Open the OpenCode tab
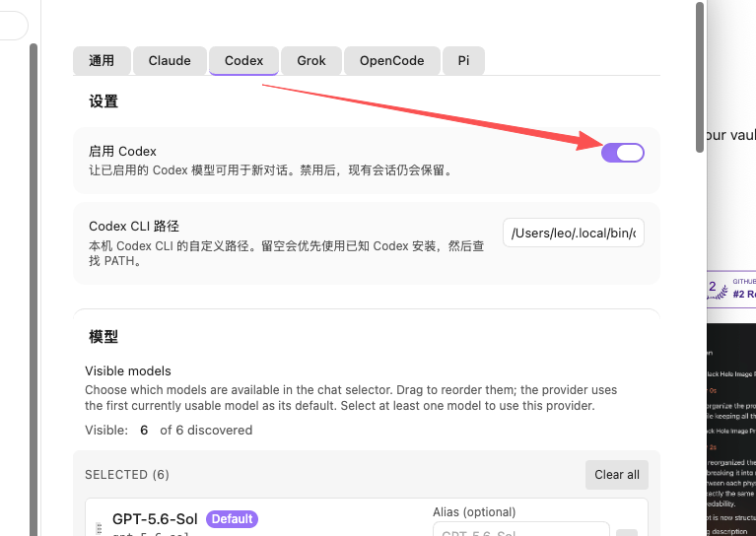 coord(392,61)
